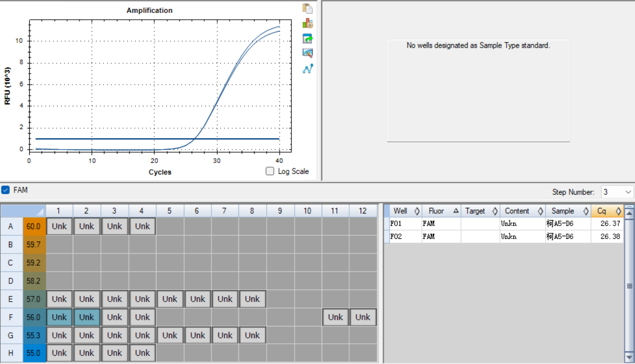This screenshot has height=364, width=635.
Task: Open the chart settings icon with gear
Action: (308, 23)
